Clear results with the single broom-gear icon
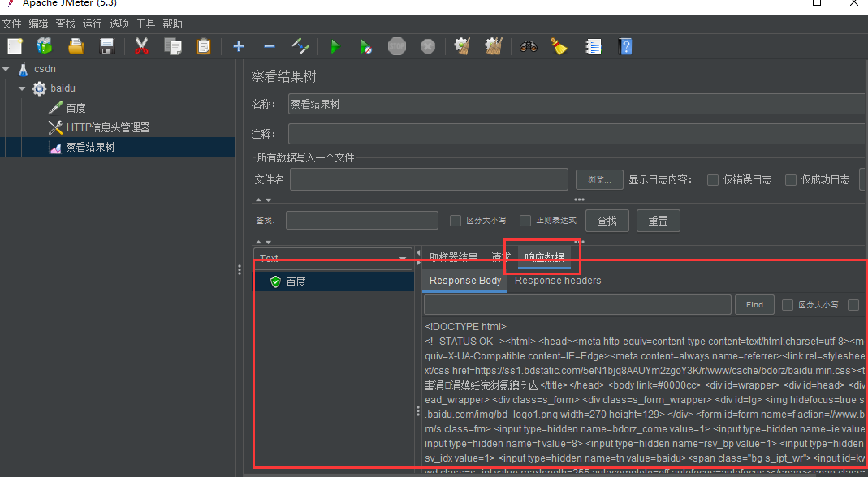The image size is (868, 477). (462, 46)
